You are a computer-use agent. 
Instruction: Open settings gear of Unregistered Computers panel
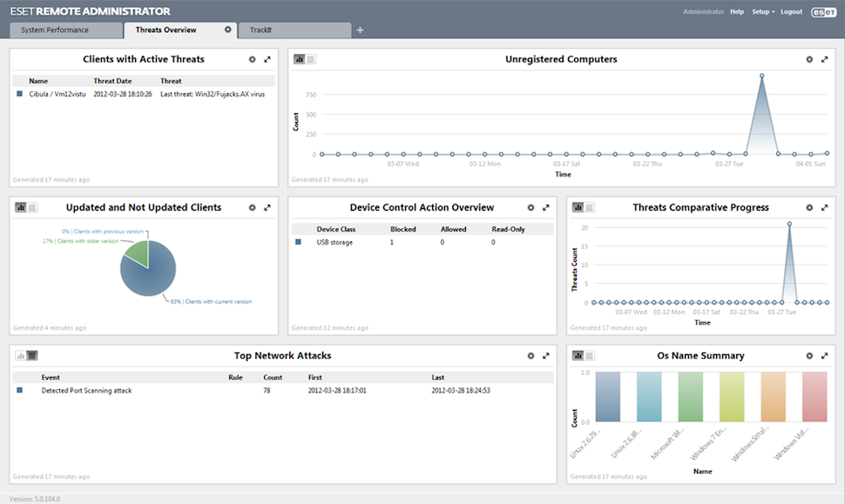pyautogui.click(x=809, y=59)
